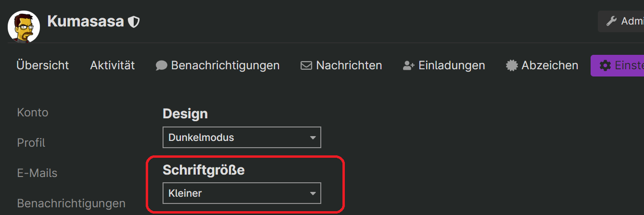Screen dimensions: 644x215
Task: Click the user-plus Einladungen icon
Action: click(x=409, y=65)
